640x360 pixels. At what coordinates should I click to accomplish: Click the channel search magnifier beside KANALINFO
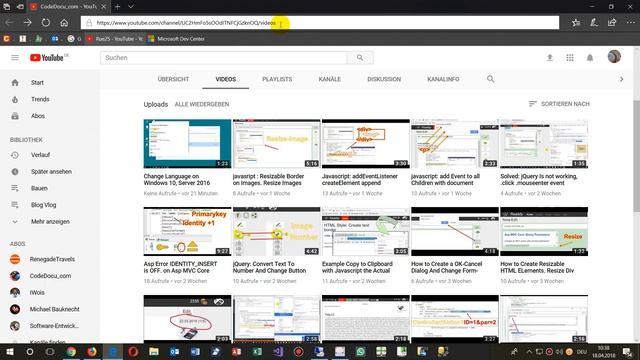point(491,79)
